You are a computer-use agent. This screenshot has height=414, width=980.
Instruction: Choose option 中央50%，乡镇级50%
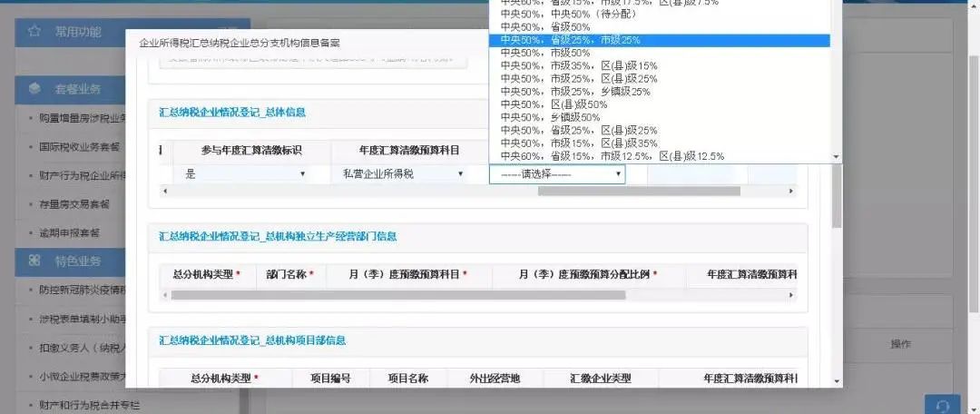click(660, 117)
